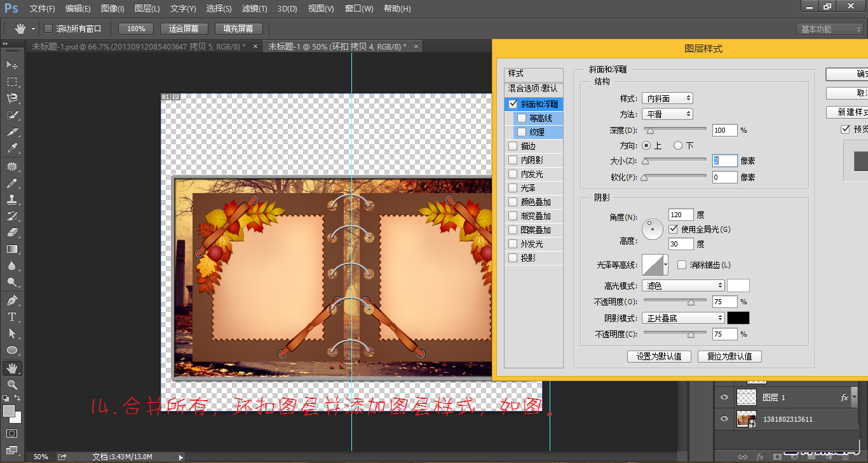Open the 文件(F) menu
This screenshot has width=868, height=463.
click(43, 9)
